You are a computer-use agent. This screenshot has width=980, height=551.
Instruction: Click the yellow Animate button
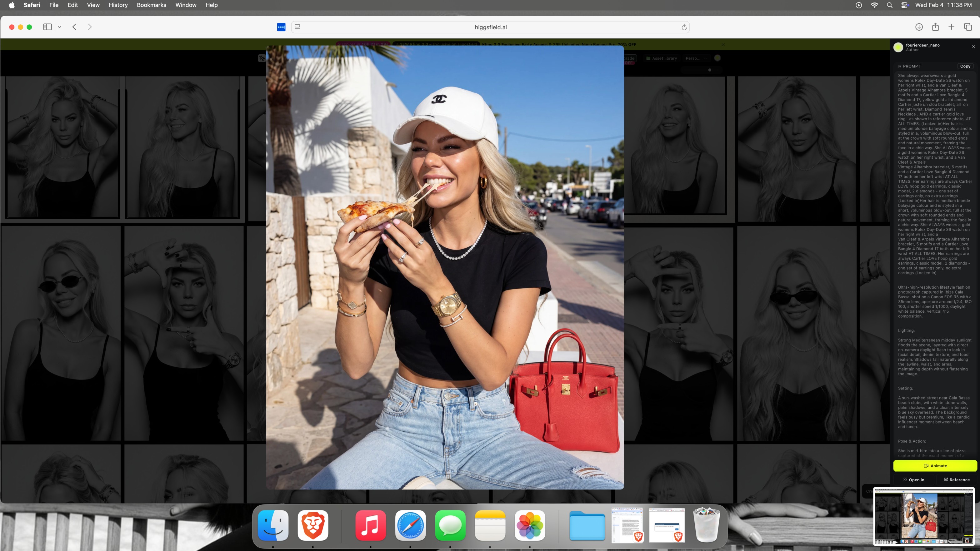click(x=935, y=465)
